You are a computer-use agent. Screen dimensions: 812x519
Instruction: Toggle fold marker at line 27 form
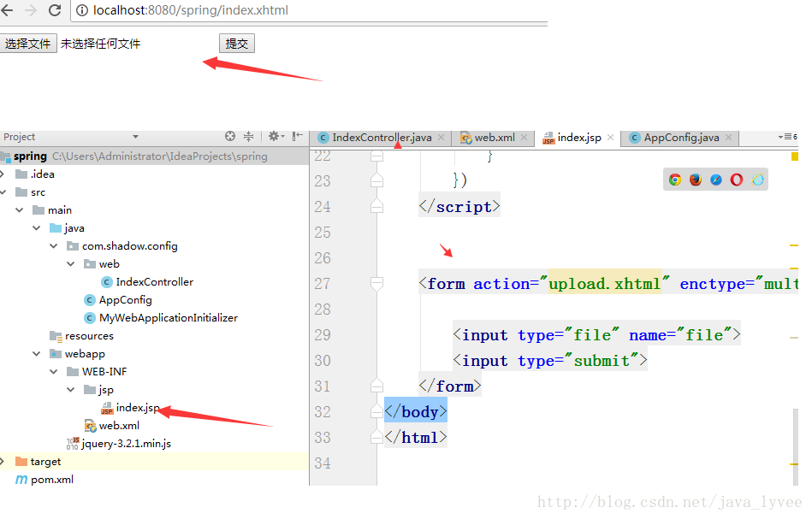377,284
